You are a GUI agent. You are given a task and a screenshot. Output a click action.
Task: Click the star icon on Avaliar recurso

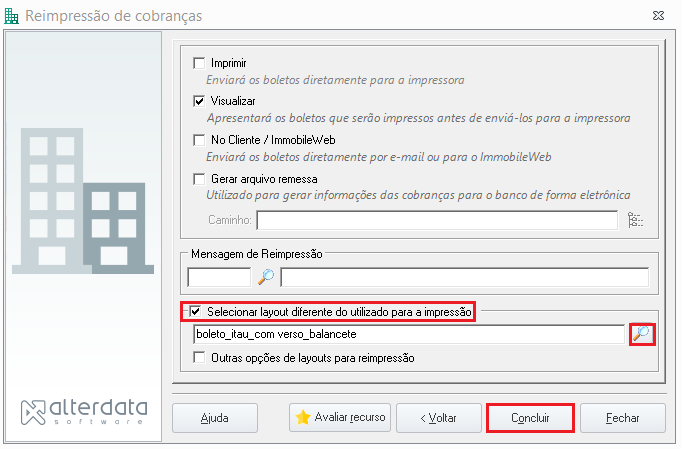pyautogui.click(x=302, y=418)
